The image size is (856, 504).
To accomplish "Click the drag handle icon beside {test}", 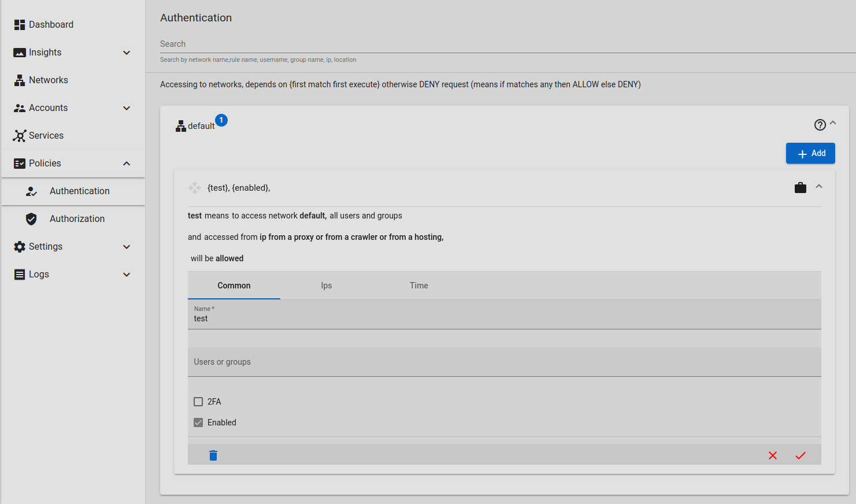I will click(195, 188).
